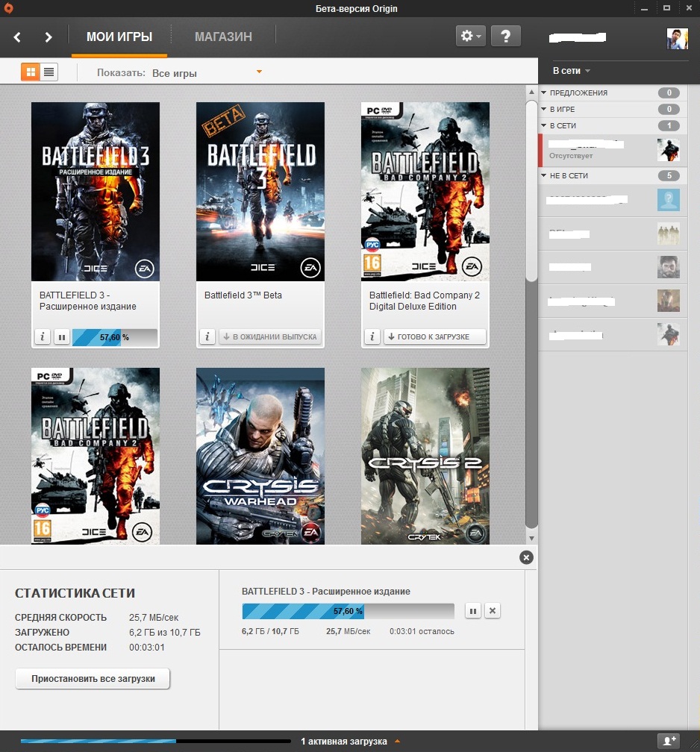Screen dimensions: 700x752
Task: Go back with the left arrow
Action: pyautogui.click(x=18, y=37)
